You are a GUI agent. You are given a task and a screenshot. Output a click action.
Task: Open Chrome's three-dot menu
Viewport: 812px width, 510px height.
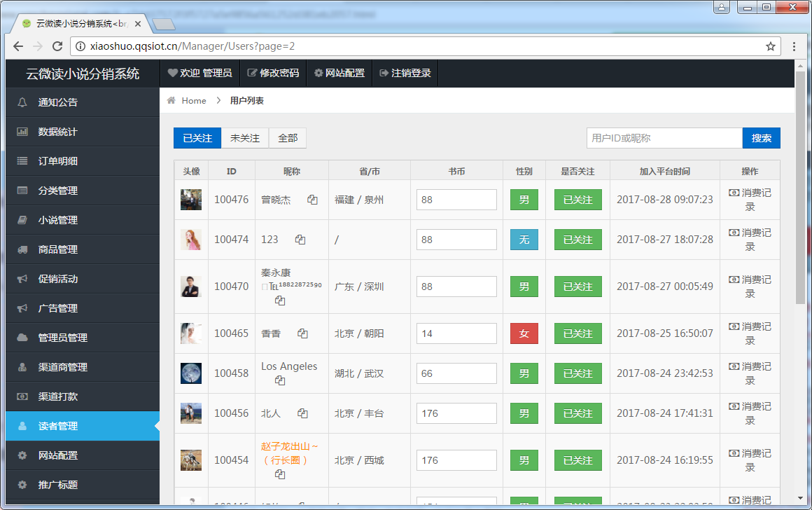[794, 46]
